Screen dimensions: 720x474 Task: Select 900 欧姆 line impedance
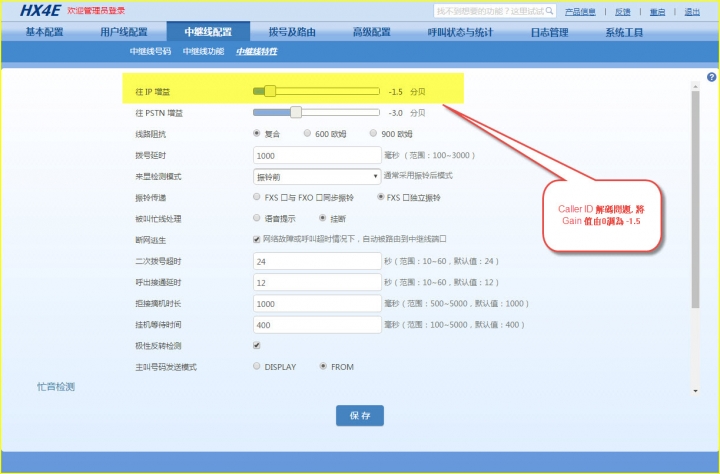(373, 133)
